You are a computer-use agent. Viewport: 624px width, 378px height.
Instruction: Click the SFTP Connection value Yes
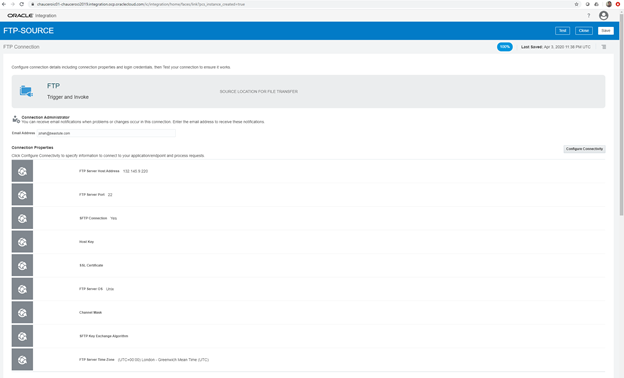coord(113,218)
